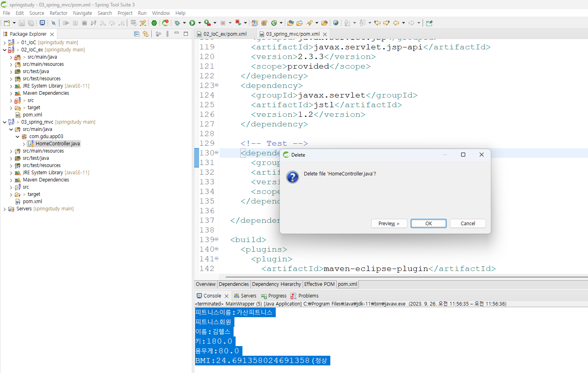
Task: Collapse the 03_spring_mvc project
Action: coord(5,122)
